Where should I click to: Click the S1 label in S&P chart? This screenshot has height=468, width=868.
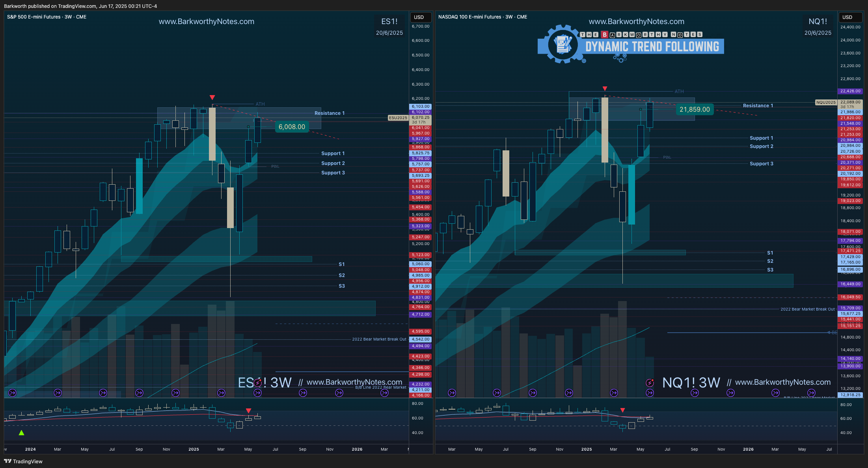tap(342, 264)
